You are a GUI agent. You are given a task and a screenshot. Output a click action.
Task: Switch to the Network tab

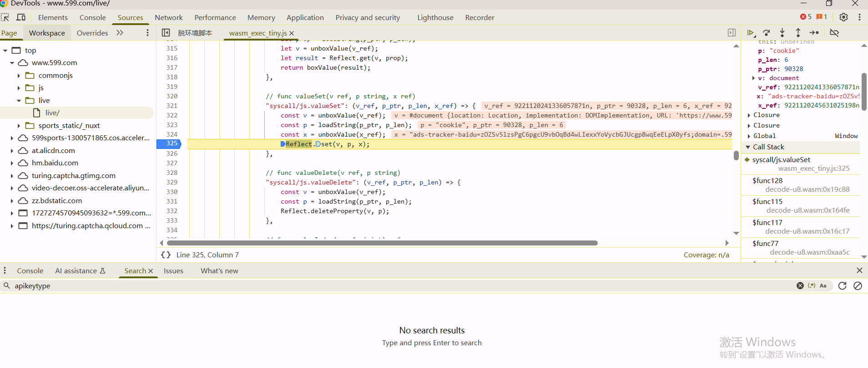pos(168,17)
